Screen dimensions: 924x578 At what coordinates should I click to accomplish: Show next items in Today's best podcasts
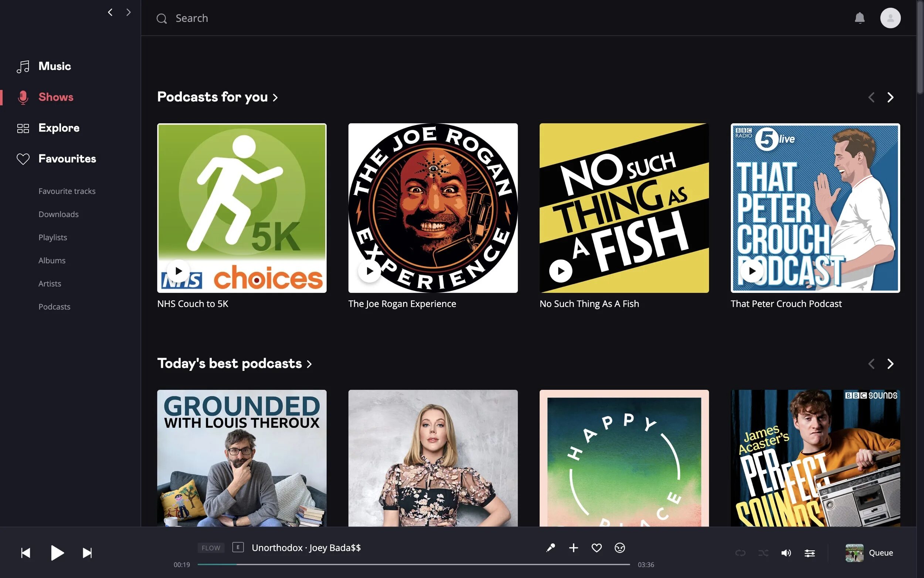890,364
